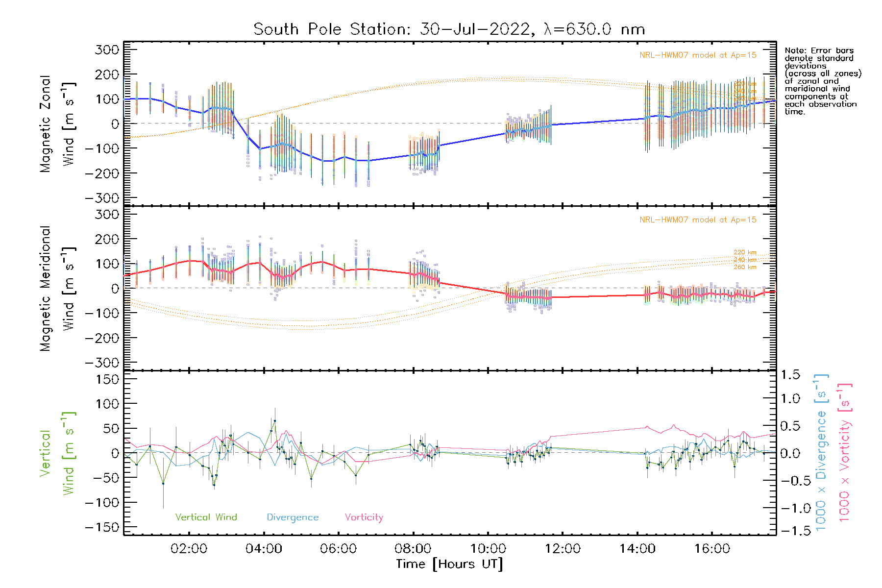
Task: Click the error bars note text
Action: (x=822, y=81)
